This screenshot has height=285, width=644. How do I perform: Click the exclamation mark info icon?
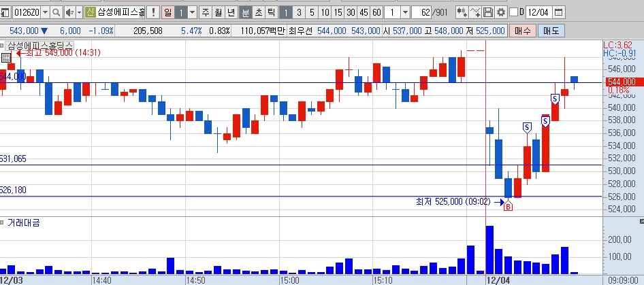(153, 12)
